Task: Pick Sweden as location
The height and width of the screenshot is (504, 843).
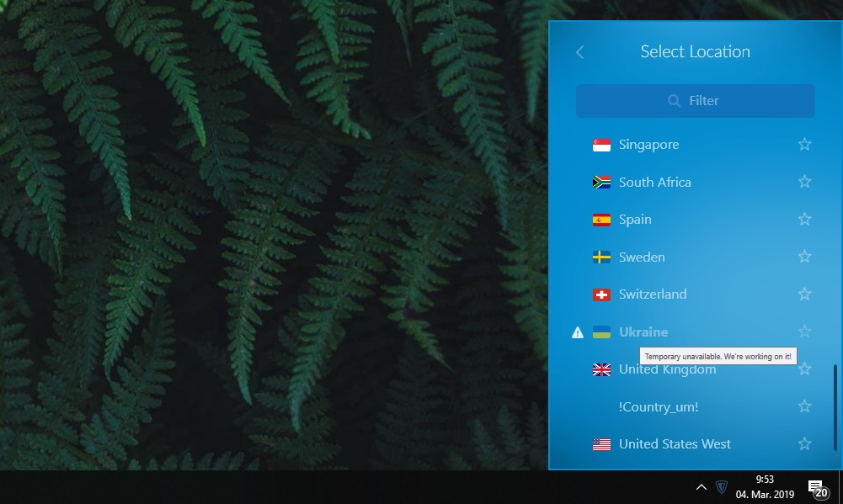Action: point(642,257)
